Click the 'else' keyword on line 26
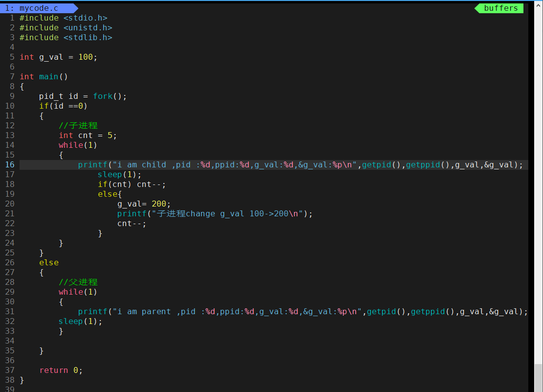Image resolution: width=543 pixels, height=392 pixels. [49, 262]
